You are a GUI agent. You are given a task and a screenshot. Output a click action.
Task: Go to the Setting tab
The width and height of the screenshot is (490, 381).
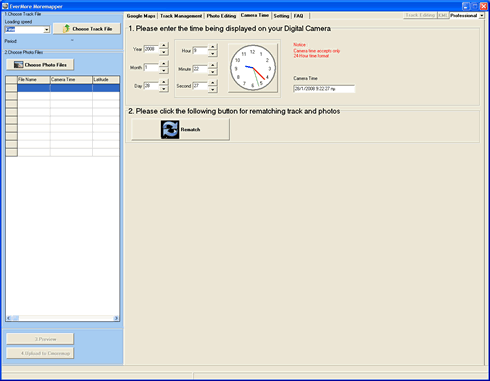281,16
